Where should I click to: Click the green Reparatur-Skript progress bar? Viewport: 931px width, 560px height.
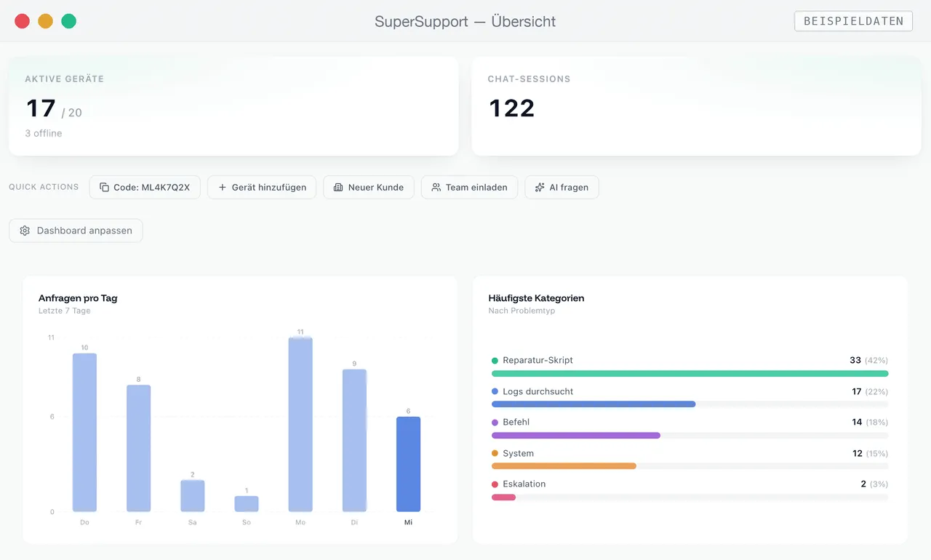[x=690, y=374]
